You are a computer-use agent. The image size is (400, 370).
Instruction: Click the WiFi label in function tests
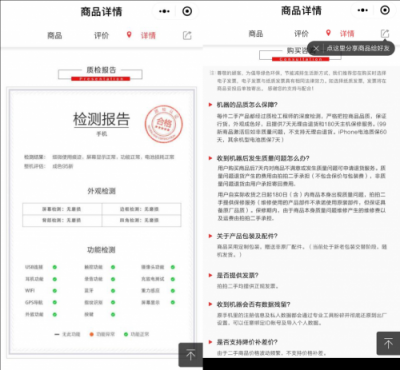pos(30,291)
